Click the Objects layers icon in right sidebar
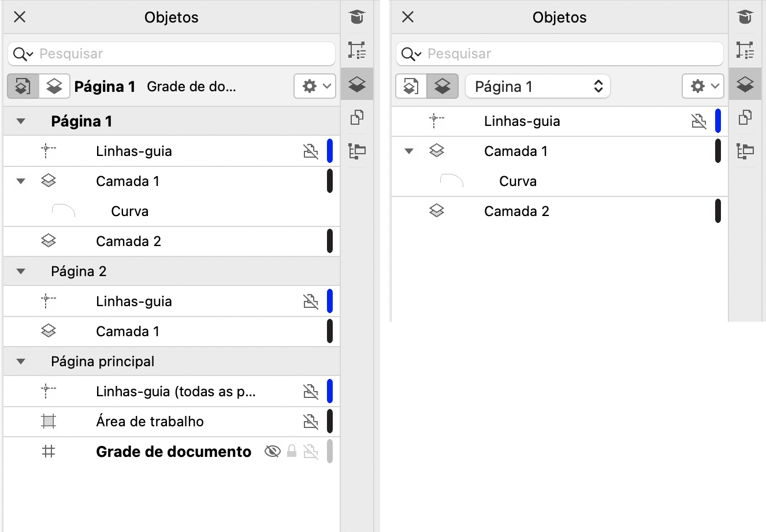This screenshot has width=766, height=532. pos(745,85)
